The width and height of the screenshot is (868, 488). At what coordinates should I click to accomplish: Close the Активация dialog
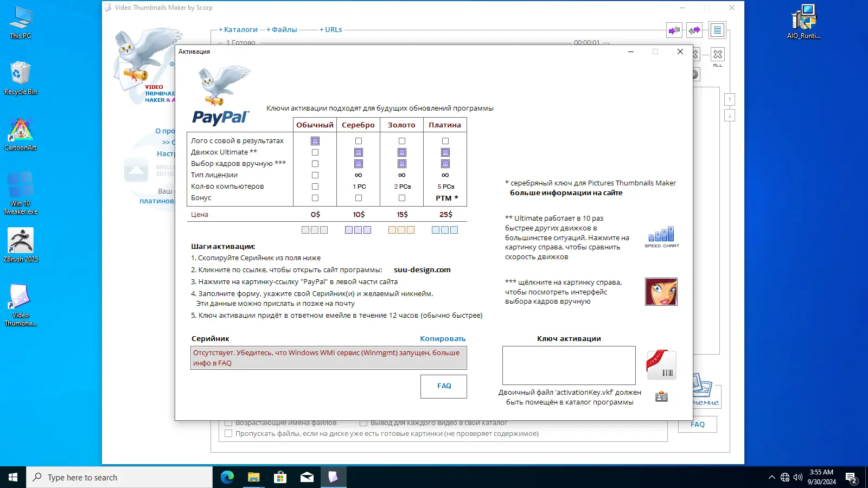pyautogui.click(x=680, y=52)
